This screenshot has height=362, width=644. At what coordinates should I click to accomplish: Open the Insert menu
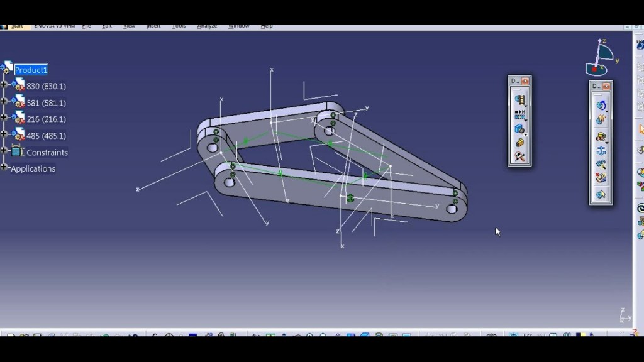click(x=153, y=26)
